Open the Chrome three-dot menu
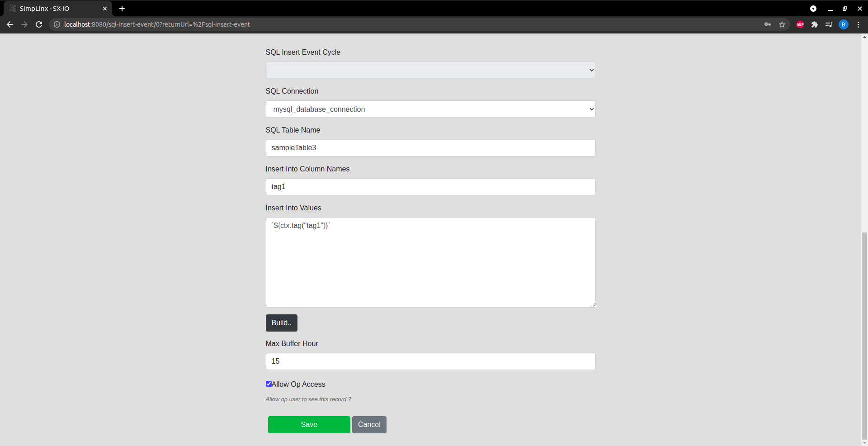The image size is (868, 446). point(858,24)
